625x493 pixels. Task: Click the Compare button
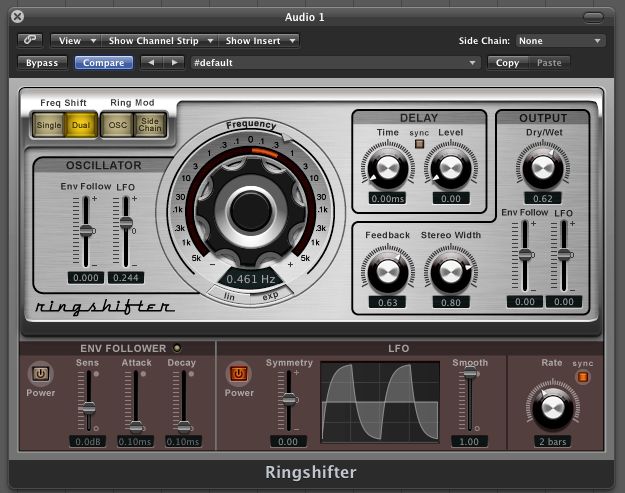[104, 63]
